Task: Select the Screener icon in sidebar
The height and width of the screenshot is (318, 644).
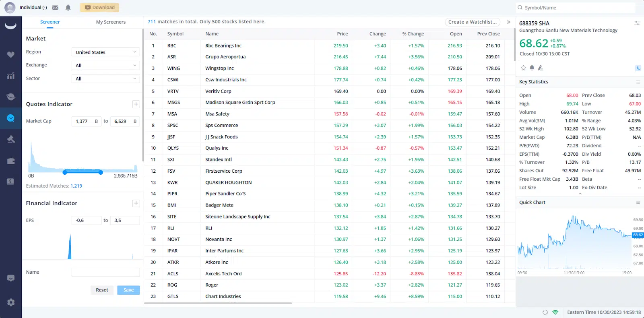Action: (11, 118)
